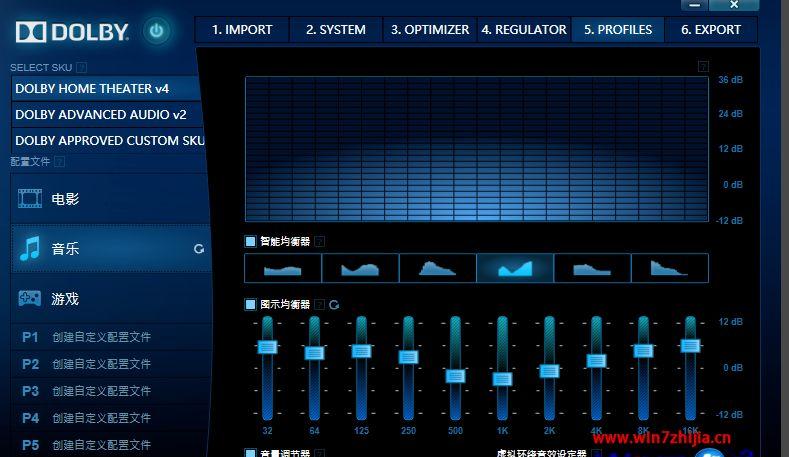Open help icon above the spectrum display
789x457 pixels.
703,66
